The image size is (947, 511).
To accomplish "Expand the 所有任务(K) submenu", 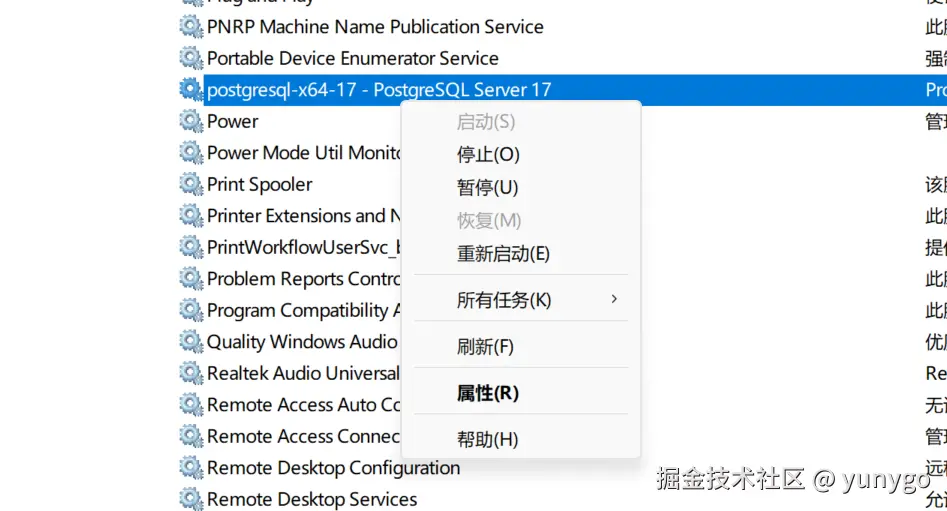I will pos(504,300).
